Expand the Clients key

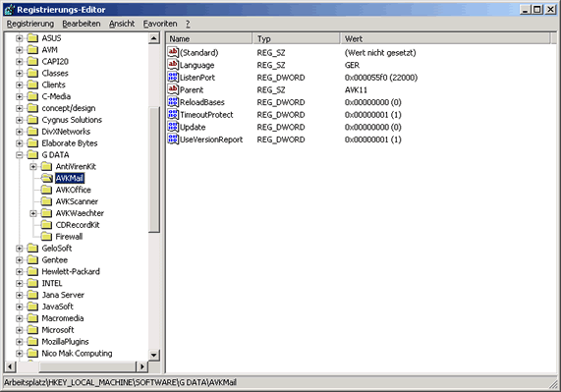[x=20, y=84]
